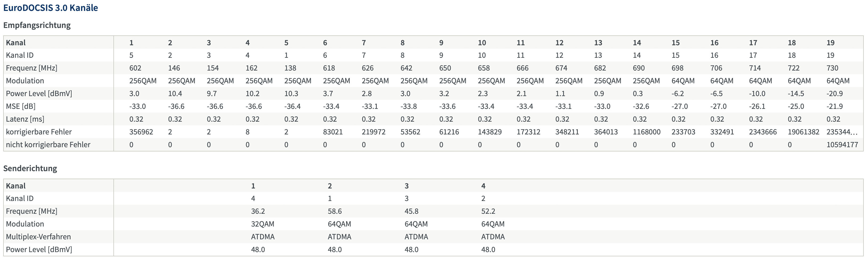Click the EuroDOCSIS 3.0 Kanäle heading
The image size is (868, 263).
(x=51, y=8)
